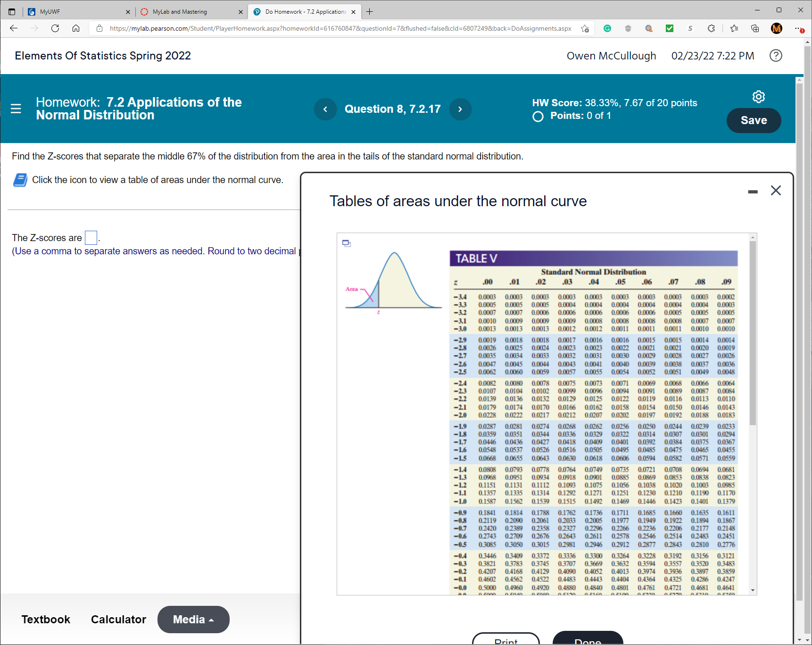Click the Z-scores answer input box

click(91, 237)
